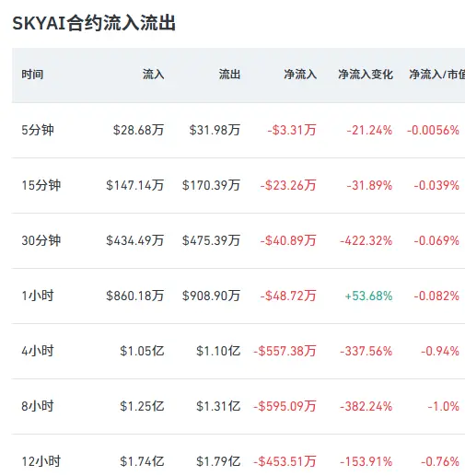Screen dimensions: 465x476
Task: Click the -422.32% change value
Action: coord(366,240)
